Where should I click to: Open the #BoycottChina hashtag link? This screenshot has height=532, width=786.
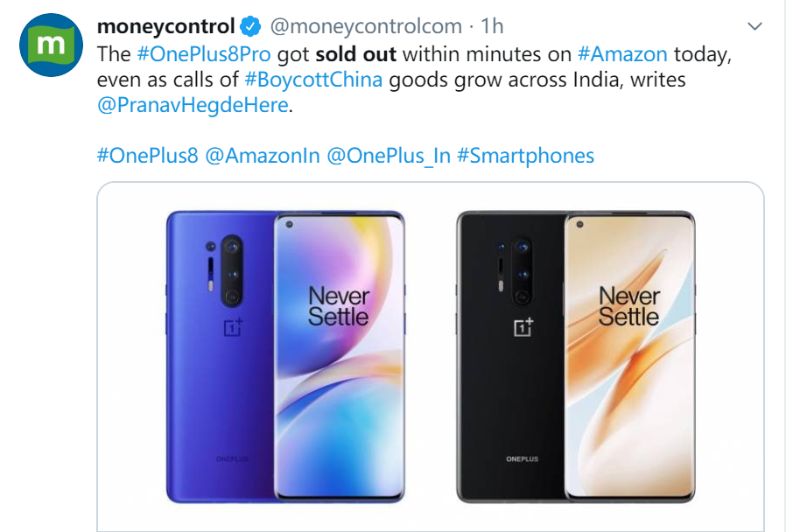click(314, 80)
